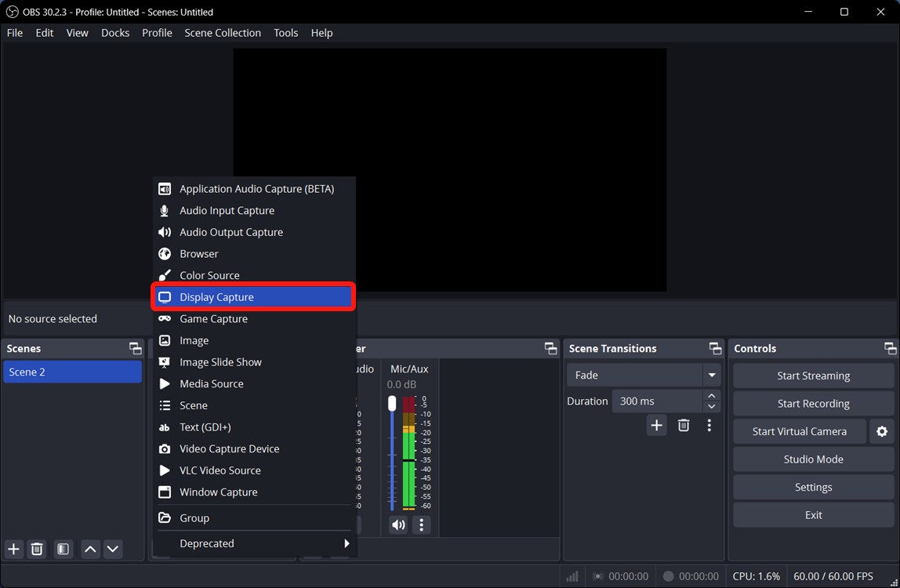This screenshot has width=900, height=588.
Task: Open transition properties via the three-dot menu
Action: click(709, 425)
